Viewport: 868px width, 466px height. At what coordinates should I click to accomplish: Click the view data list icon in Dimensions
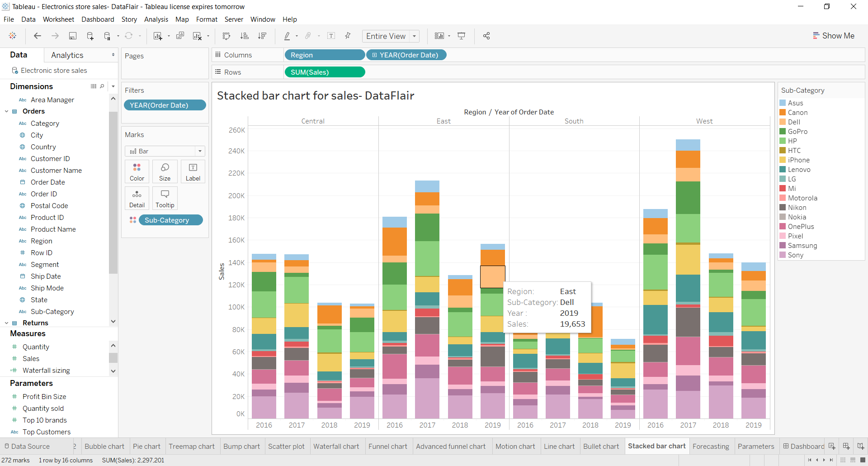[94, 86]
